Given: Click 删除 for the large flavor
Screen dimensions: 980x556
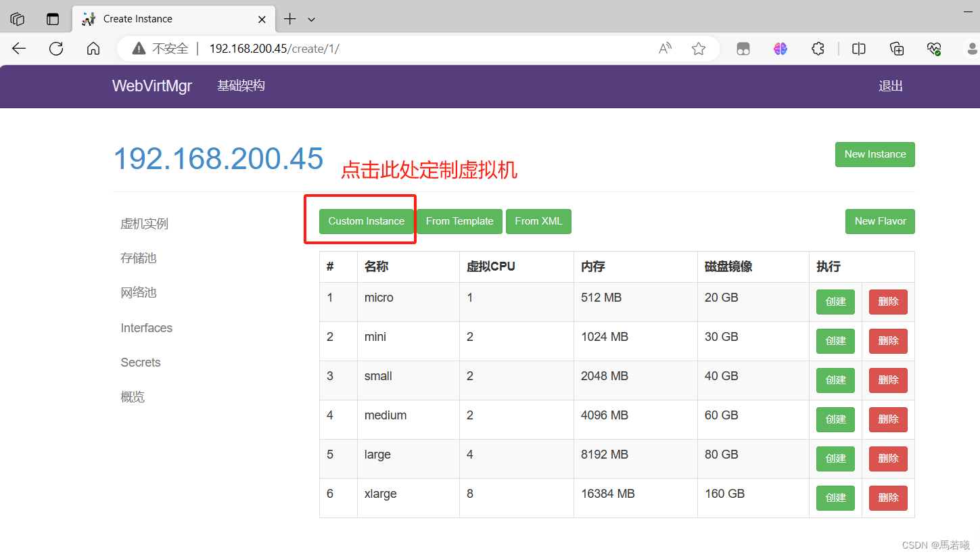Looking at the screenshot, I should (x=888, y=459).
